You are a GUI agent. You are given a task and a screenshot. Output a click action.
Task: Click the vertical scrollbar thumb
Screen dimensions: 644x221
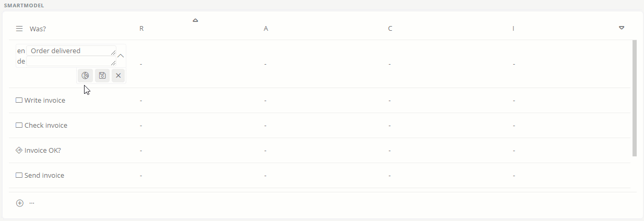635,98
